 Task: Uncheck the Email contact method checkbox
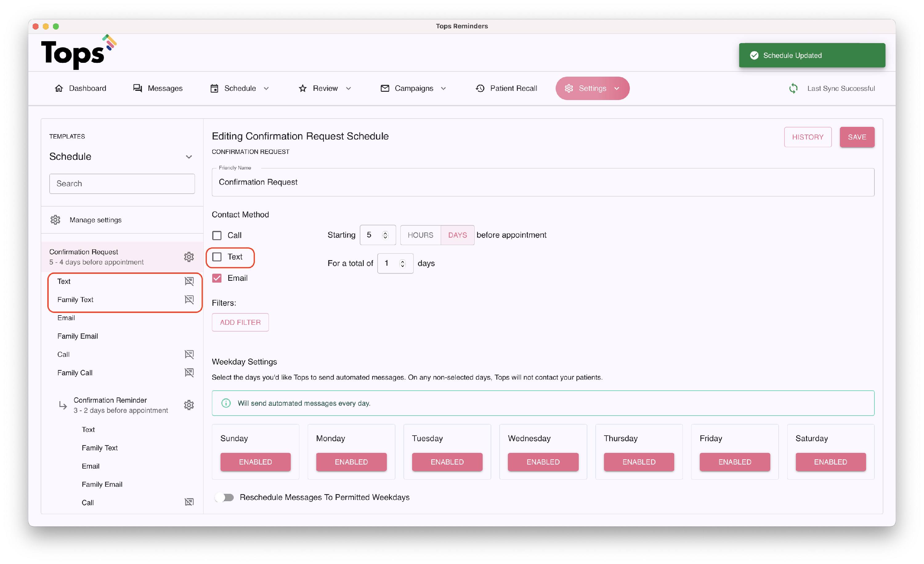(x=217, y=278)
